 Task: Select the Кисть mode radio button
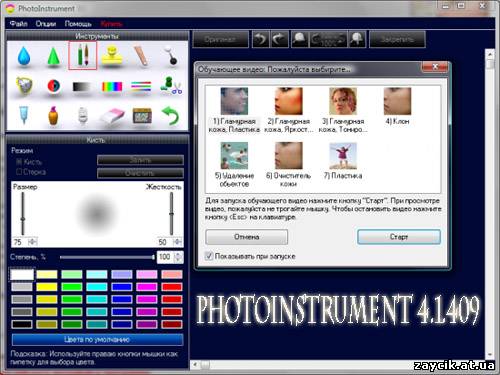coord(19,162)
